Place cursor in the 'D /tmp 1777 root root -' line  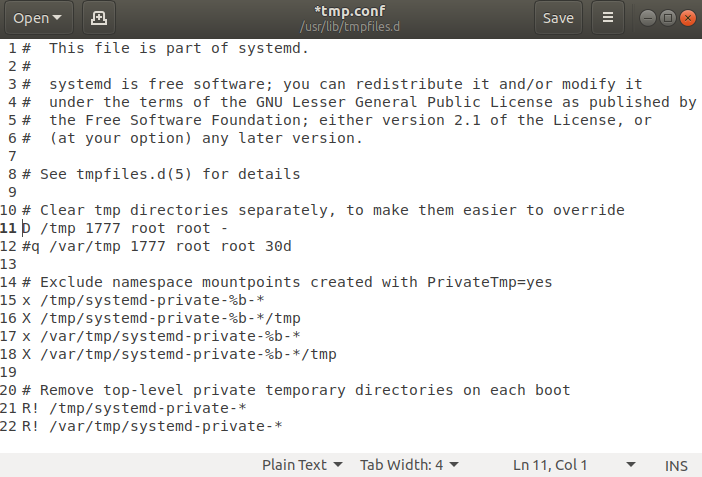pos(130,228)
